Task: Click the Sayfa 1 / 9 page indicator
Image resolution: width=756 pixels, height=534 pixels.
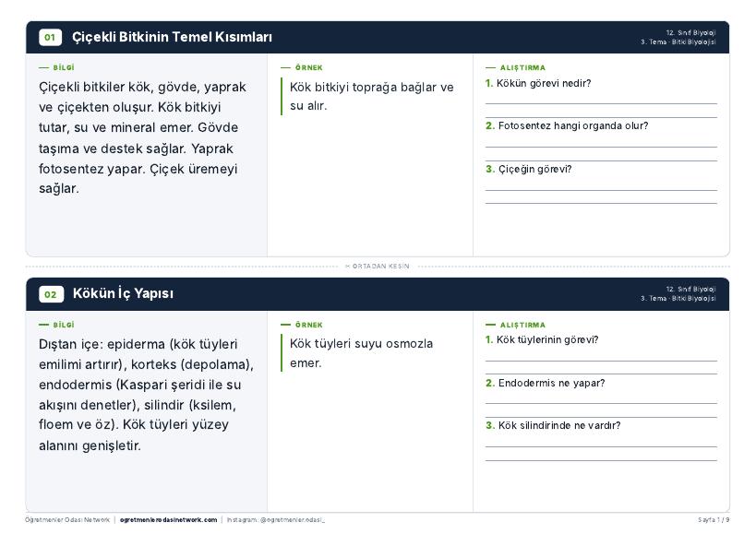Action: [x=714, y=519]
